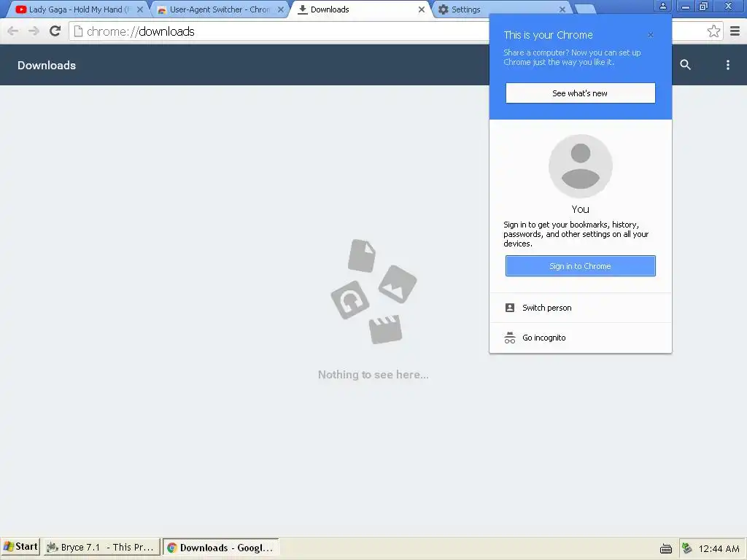Restore down the Chrome window
This screenshot has height=560, width=747.
(x=704, y=6)
